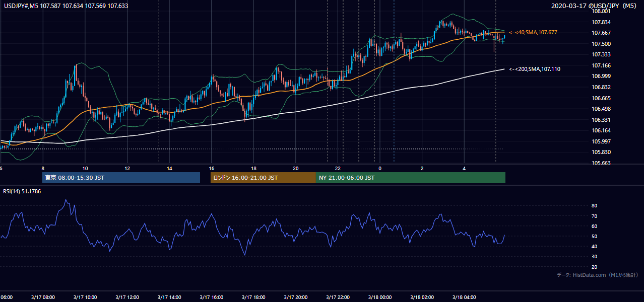644x302 pixels.
Task: Click price axis value 105.830
Action: click(601, 152)
